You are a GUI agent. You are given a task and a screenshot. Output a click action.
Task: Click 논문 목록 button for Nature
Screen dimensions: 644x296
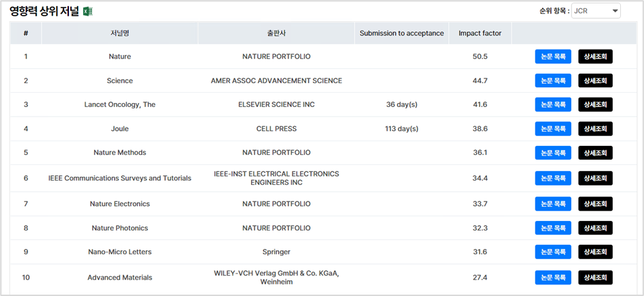[553, 57]
